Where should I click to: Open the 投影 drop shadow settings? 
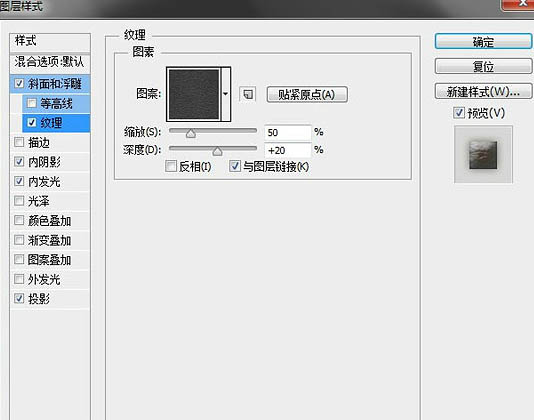(x=50, y=299)
